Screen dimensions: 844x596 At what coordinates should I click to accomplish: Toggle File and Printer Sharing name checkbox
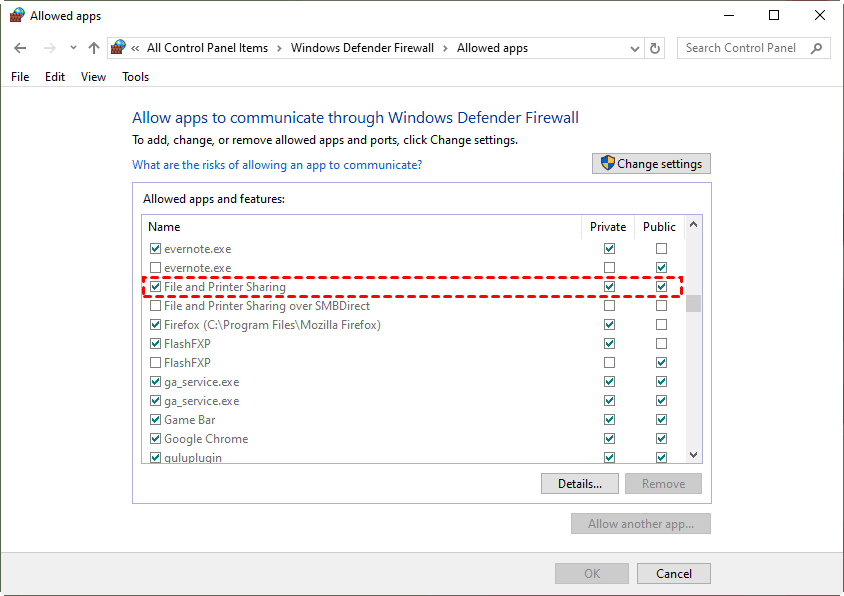pyautogui.click(x=155, y=287)
